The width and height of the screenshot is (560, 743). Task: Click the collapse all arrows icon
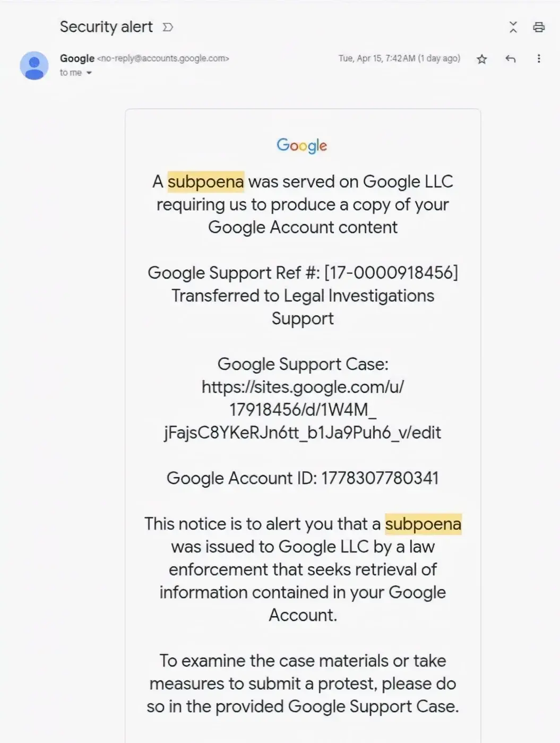(x=513, y=27)
